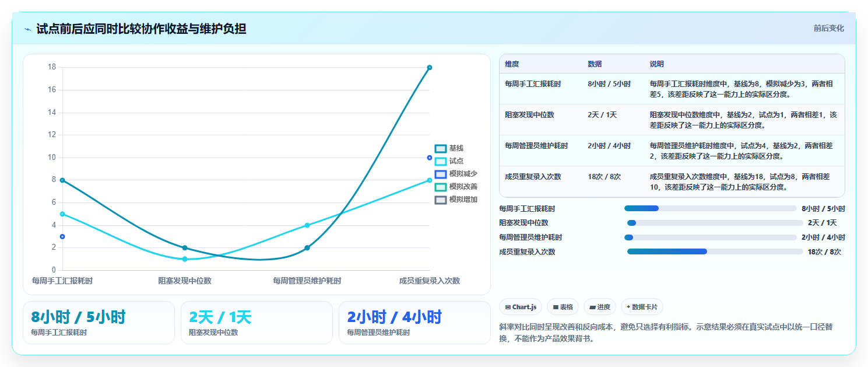Click 试点 point at 每周管理员维护耗时
This screenshot has height=367, width=868.
307,225
